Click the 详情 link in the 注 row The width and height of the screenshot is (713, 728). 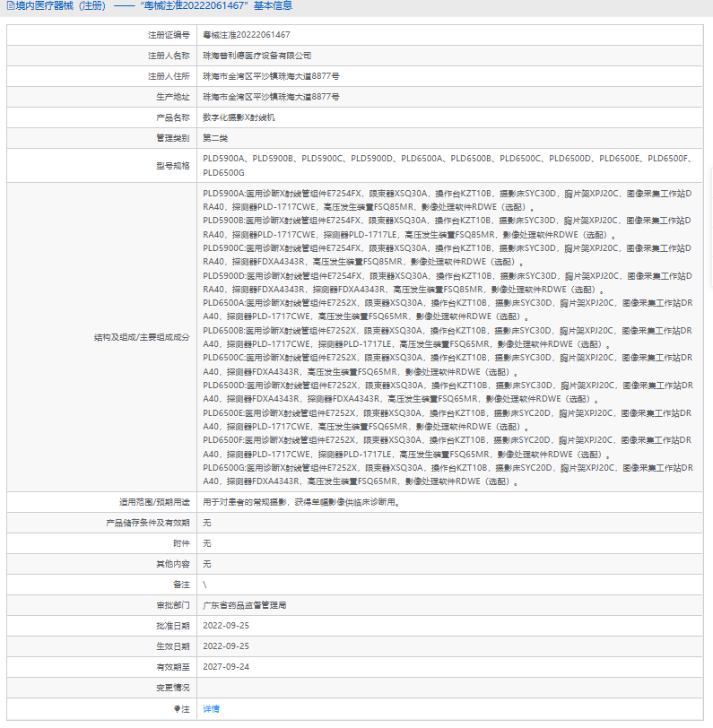click(x=211, y=708)
